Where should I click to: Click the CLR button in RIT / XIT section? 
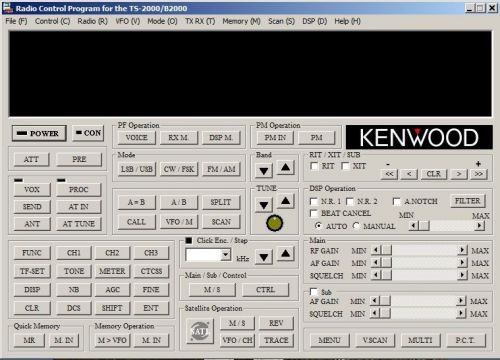tap(434, 174)
